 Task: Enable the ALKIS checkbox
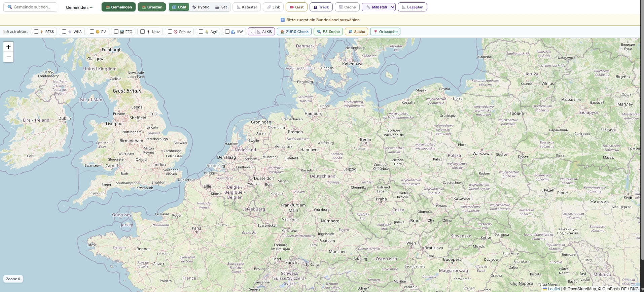coord(253,31)
